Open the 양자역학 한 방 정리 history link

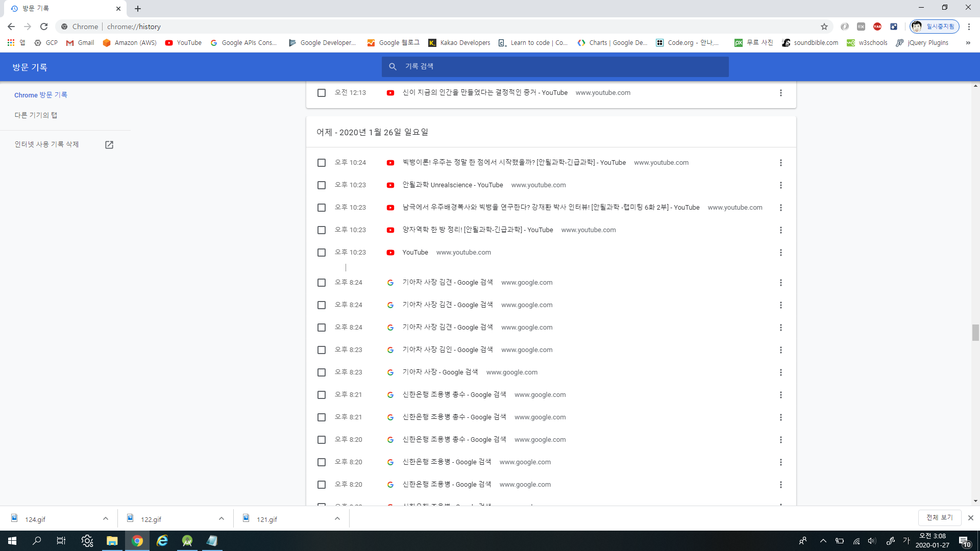click(477, 230)
